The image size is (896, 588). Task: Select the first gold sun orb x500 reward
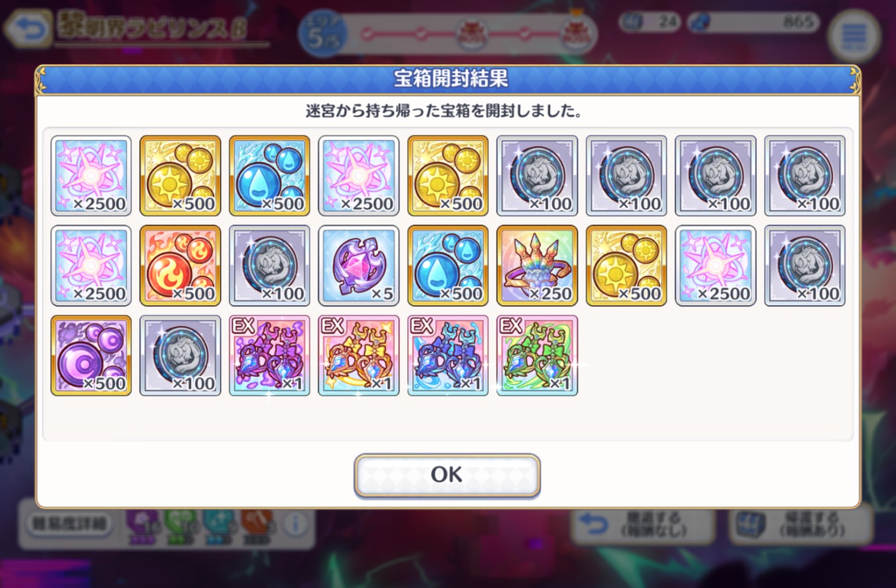(x=180, y=176)
